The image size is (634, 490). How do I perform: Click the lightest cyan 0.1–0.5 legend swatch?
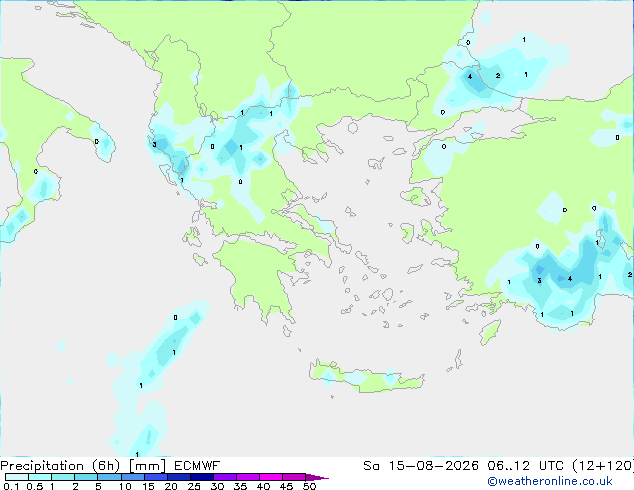click(x=17, y=477)
